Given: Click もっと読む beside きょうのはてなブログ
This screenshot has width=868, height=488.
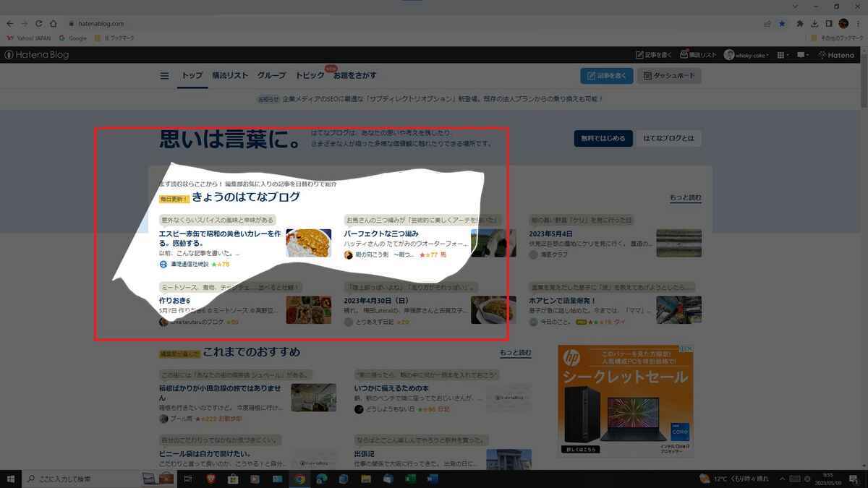Looking at the screenshot, I should point(685,197).
